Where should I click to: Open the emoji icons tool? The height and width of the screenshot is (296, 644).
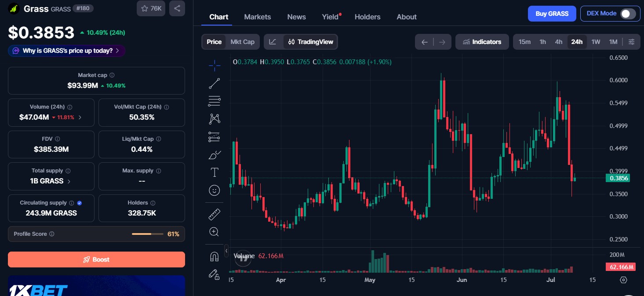point(215,190)
